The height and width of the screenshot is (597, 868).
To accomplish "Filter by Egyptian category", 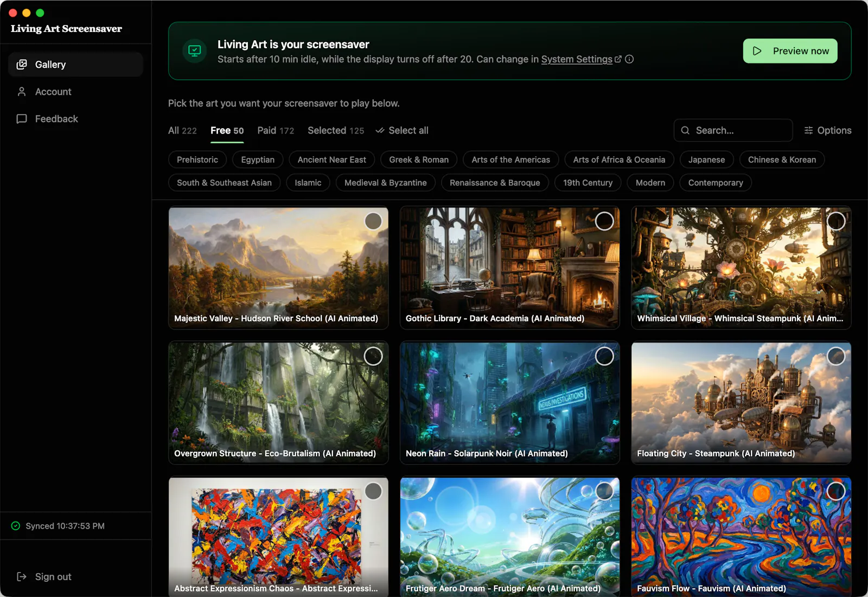I will pos(258,160).
